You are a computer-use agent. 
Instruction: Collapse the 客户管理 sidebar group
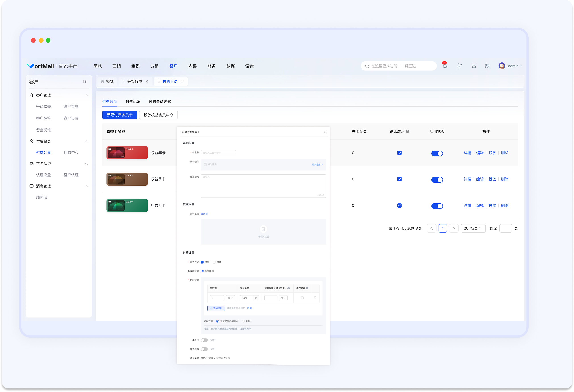click(86, 95)
